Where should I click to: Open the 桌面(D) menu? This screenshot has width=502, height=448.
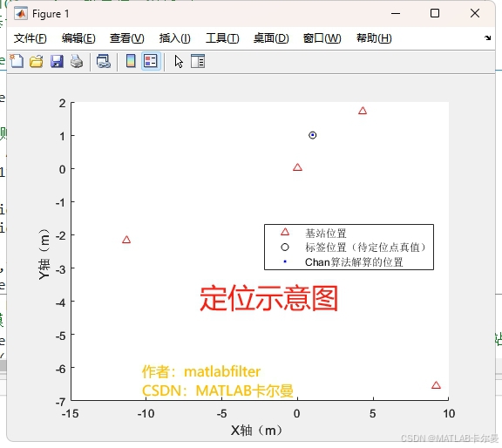pyautogui.click(x=271, y=38)
